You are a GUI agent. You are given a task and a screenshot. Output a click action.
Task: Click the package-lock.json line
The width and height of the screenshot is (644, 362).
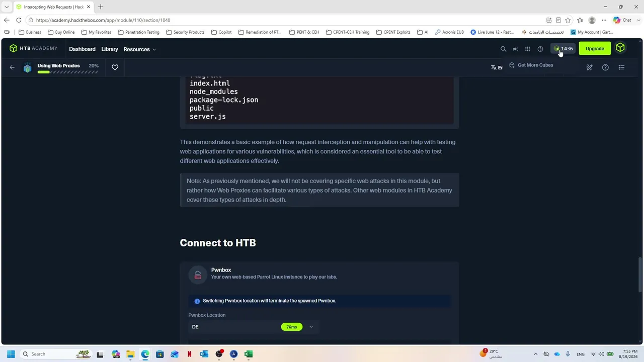coord(224,100)
